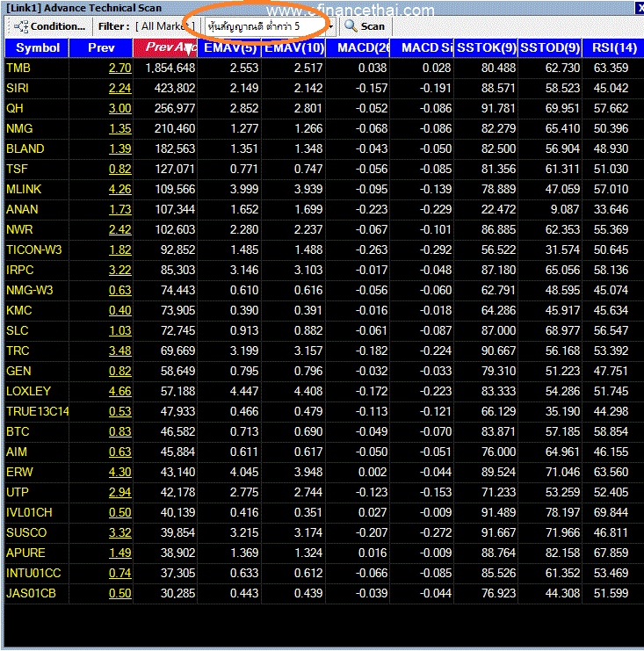Click the Scan magnifier icon
The image size is (644, 651).
(351, 26)
